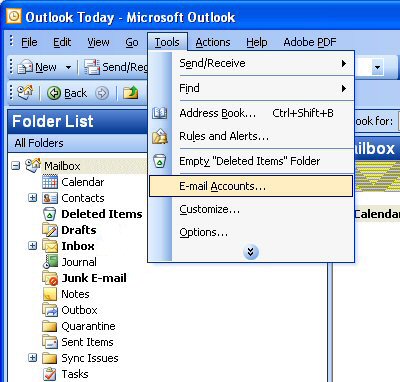Open the Actions menu

tap(213, 42)
